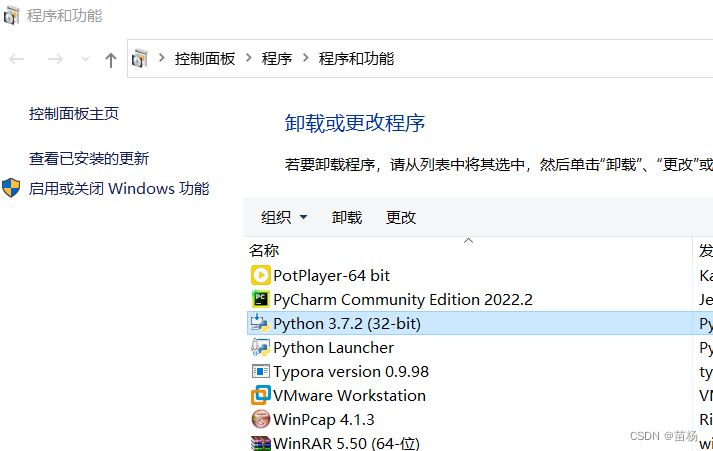Click the control panel icon in address bar
The width and height of the screenshot is (713, 451).
coord(140,59)
